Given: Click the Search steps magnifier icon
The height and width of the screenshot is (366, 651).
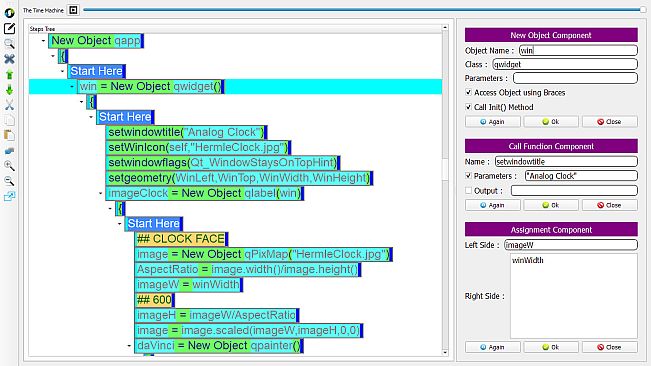Looking at the screenshot, I should pyautogui.click(x=9, y=44).
